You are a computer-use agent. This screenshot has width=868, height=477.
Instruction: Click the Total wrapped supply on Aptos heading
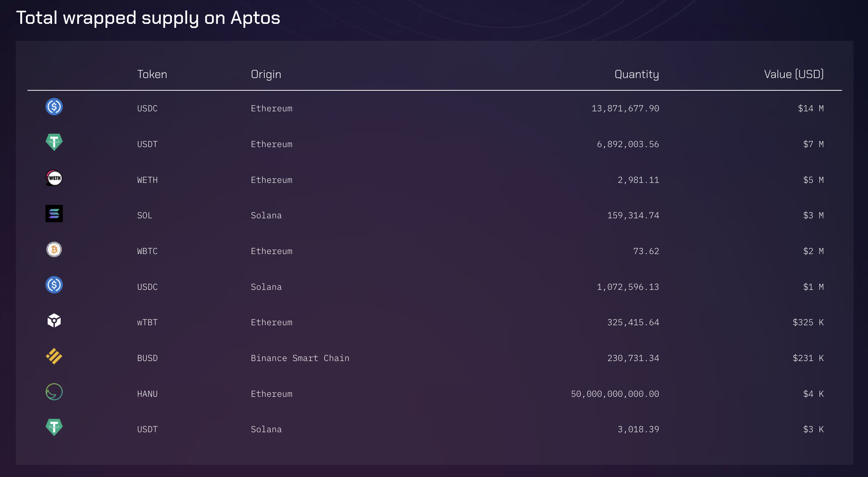coord(148,18)
